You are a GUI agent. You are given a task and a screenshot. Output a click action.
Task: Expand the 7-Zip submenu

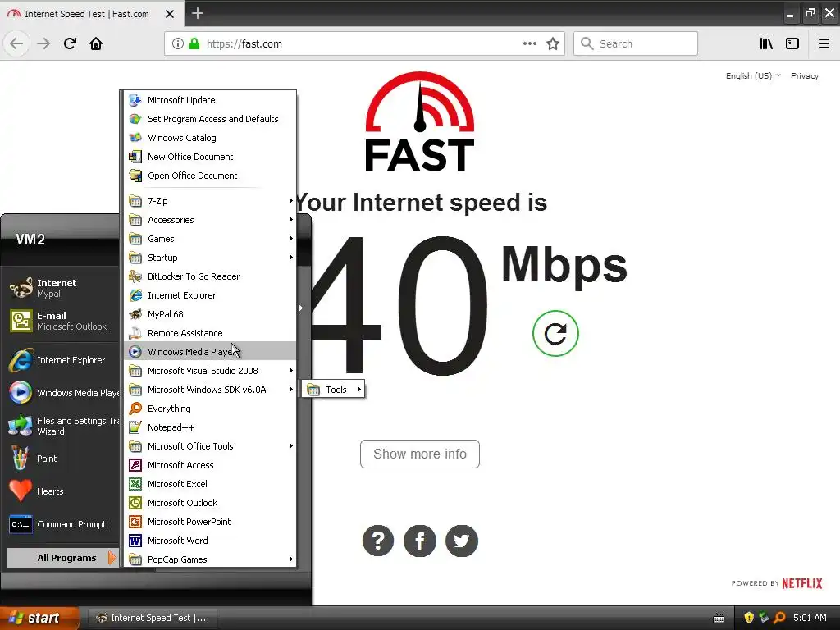tap(210, 201)
